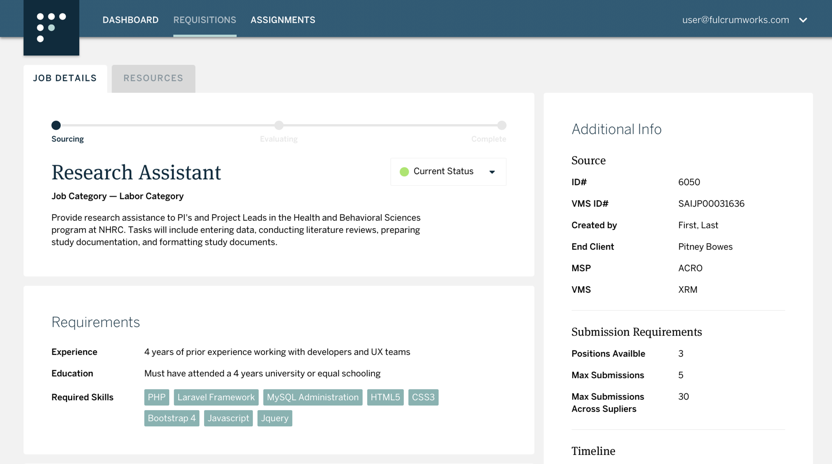The width and height of the screenshot is (832, 464).
Task: Open the Requisitions nav item
Action: 204,20
